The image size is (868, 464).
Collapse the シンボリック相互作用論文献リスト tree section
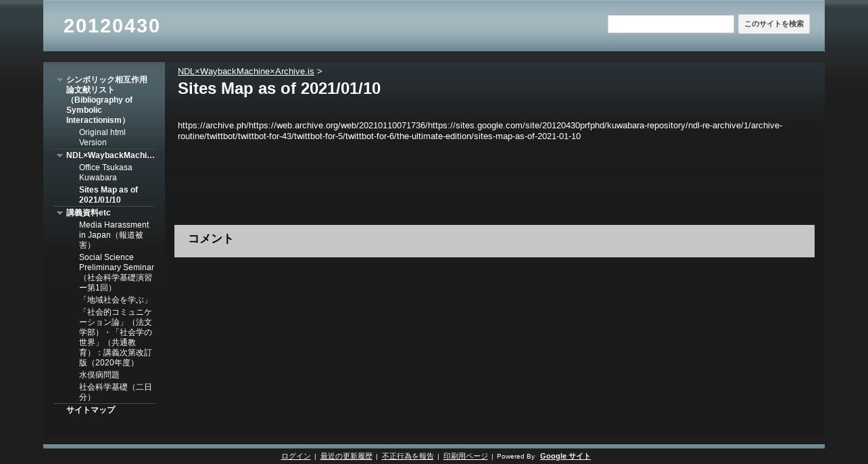[x=59, y=80]
